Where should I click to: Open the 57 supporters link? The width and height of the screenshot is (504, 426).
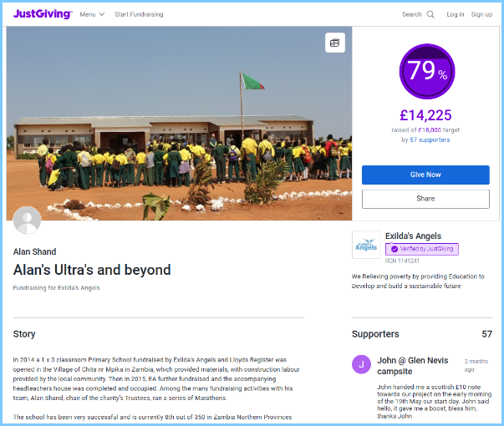click(430, 139)
